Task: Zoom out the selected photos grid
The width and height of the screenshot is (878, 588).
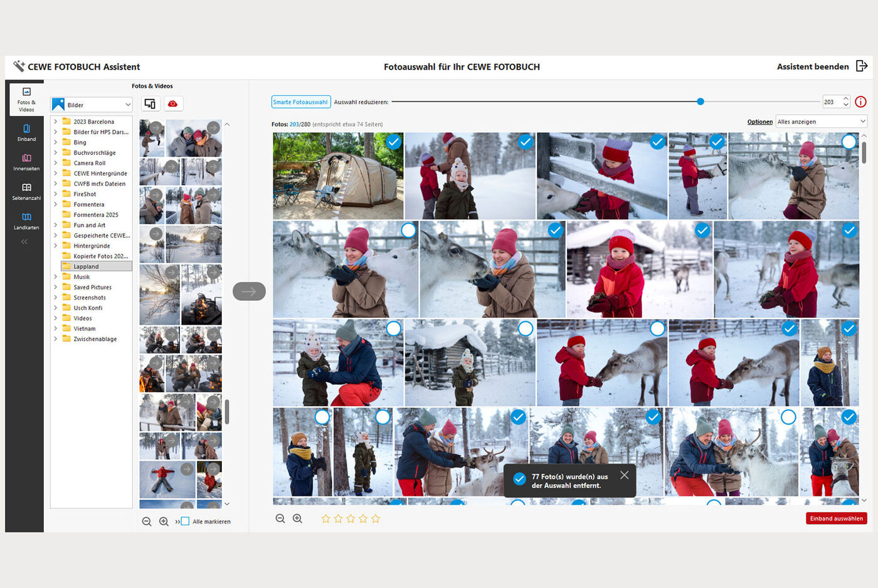Action: click(280, 518)
